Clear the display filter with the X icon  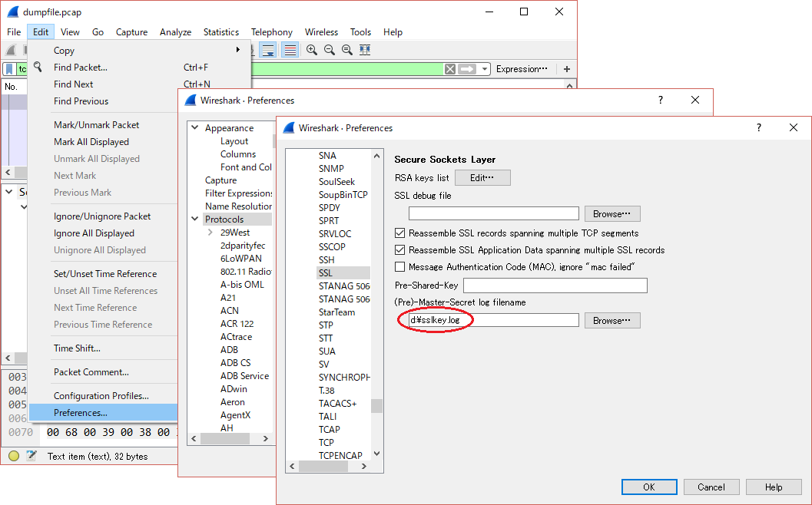(449, 68)
